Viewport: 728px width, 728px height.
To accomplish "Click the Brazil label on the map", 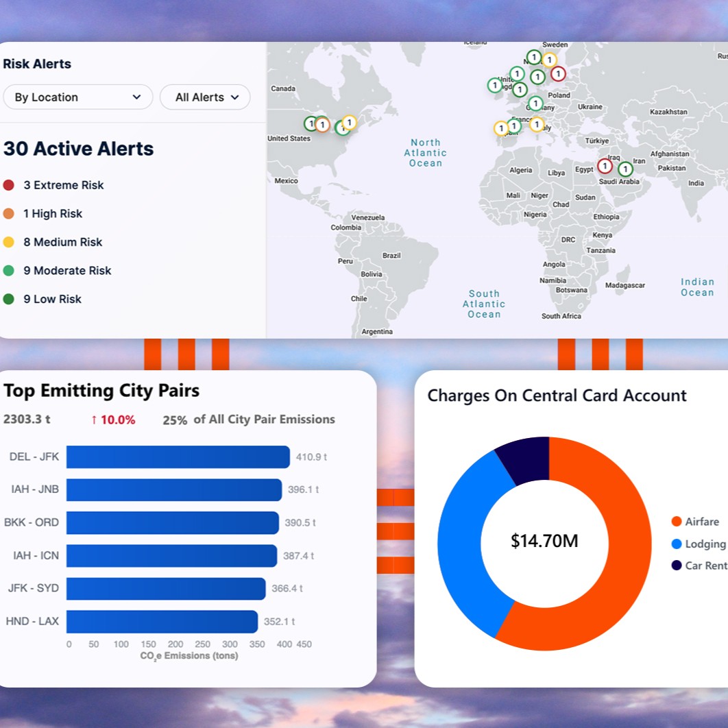I will pyautogui.click(x=391, y=256).
